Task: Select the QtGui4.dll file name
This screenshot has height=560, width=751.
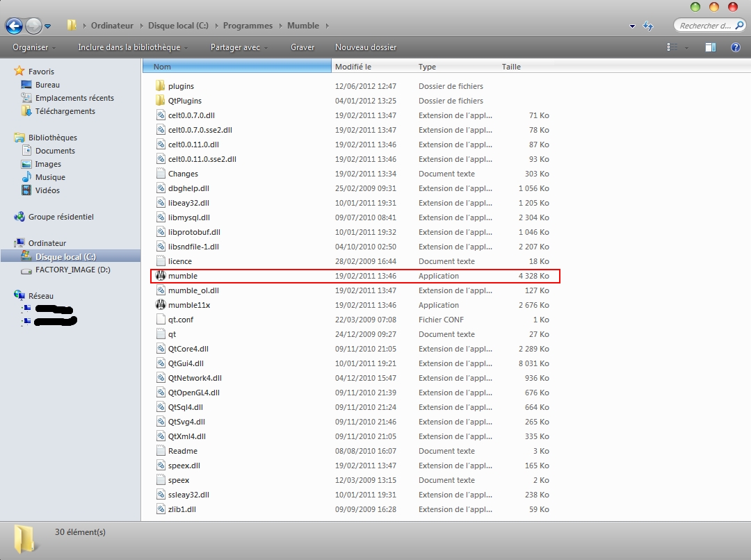Action: click(186, 363)
